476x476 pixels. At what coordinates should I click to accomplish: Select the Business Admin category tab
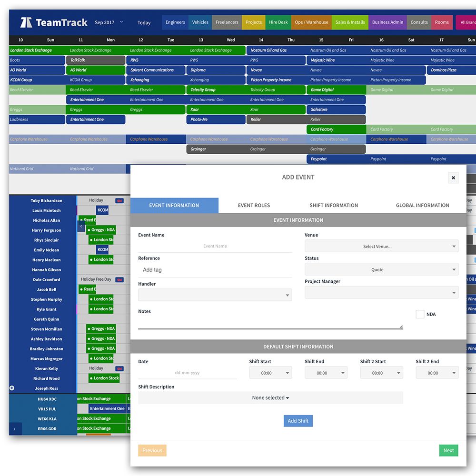point(387,22)
